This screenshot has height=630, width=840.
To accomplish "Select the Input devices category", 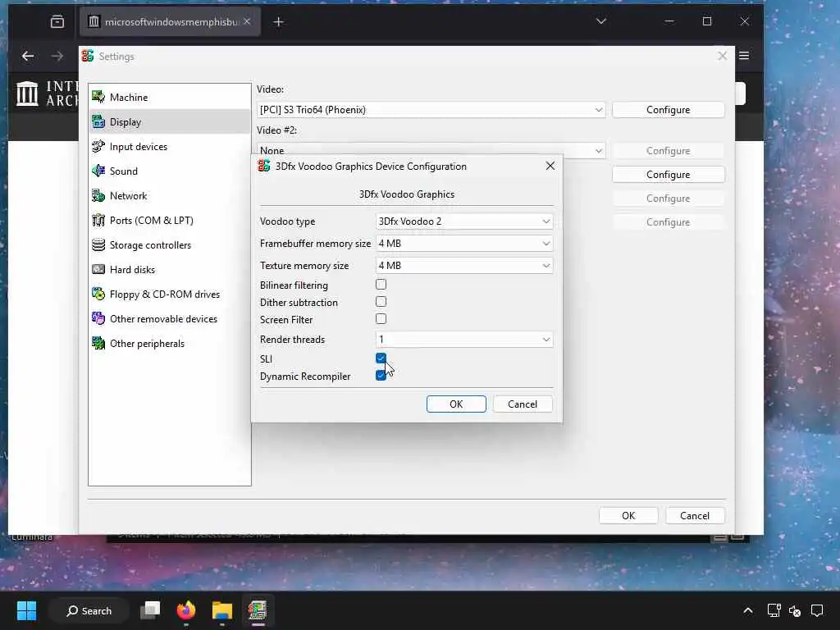I will tap(169, 146).
